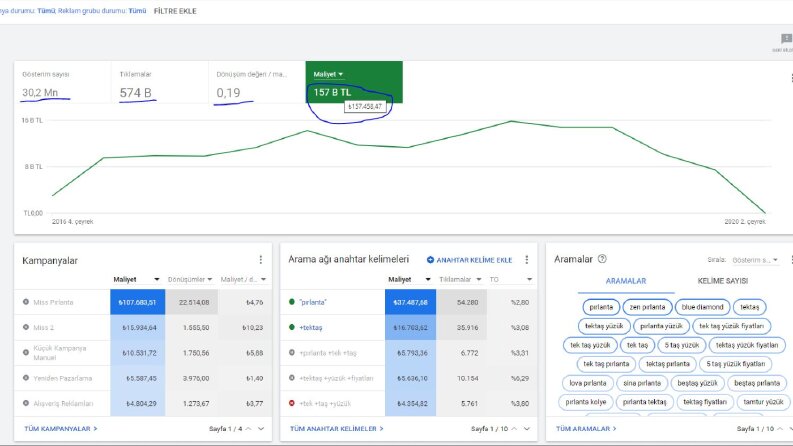
Task: Toggle status dot of +pırlanta +tek +taş keyword
Action: [x=292, y=352]
